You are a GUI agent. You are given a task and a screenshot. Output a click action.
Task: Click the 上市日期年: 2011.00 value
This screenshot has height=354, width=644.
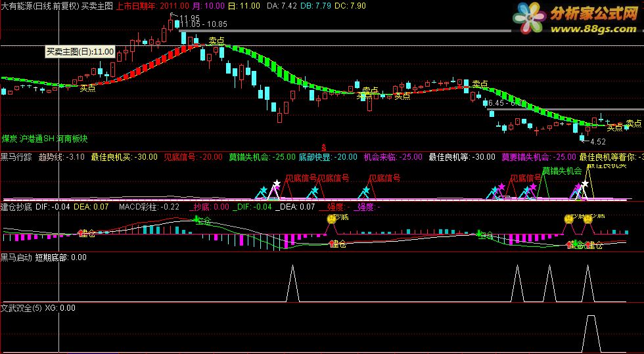pyautogui.click(x=152, y=6)
